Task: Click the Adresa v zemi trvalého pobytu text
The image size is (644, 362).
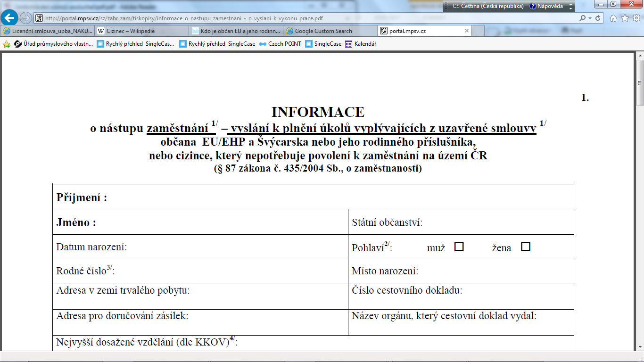Action: tap(123, 290)
